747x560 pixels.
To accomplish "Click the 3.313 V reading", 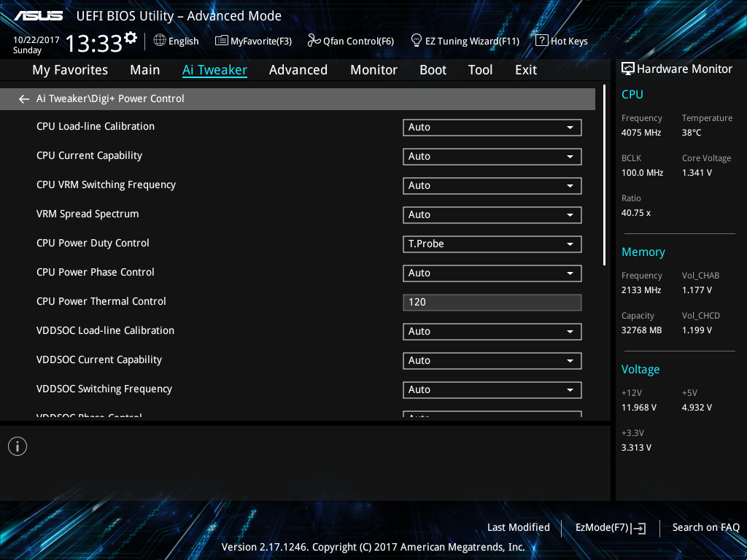I will tap(636, 448).
